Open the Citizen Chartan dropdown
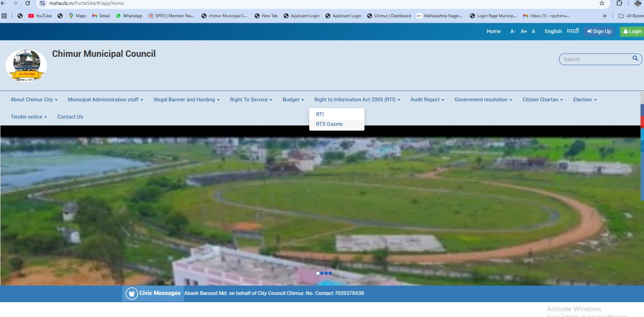Screen dimensions: 644x317 542,100
